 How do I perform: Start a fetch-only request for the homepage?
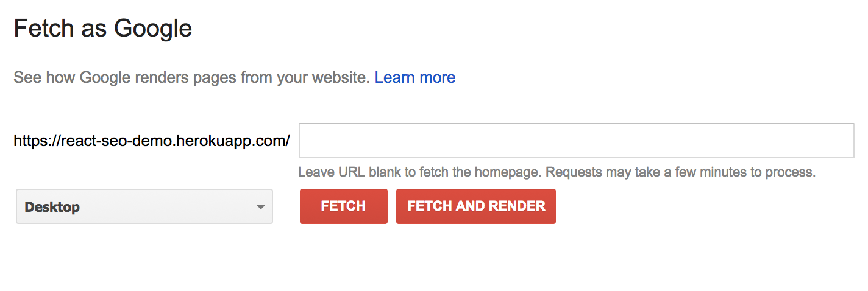click(x=343, y=206)
